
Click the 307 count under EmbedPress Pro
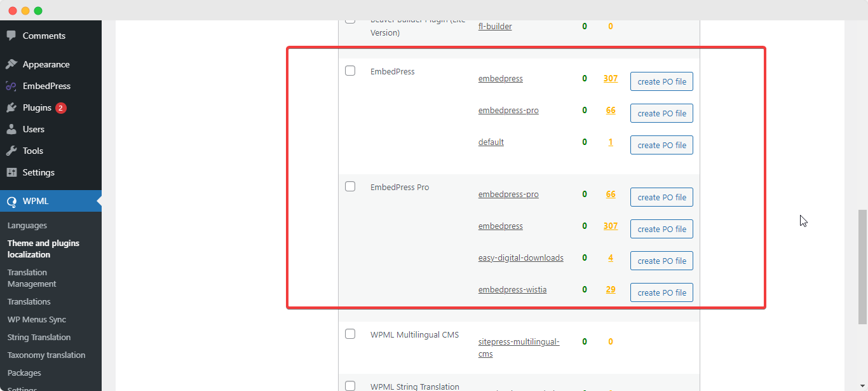point(611,226)
